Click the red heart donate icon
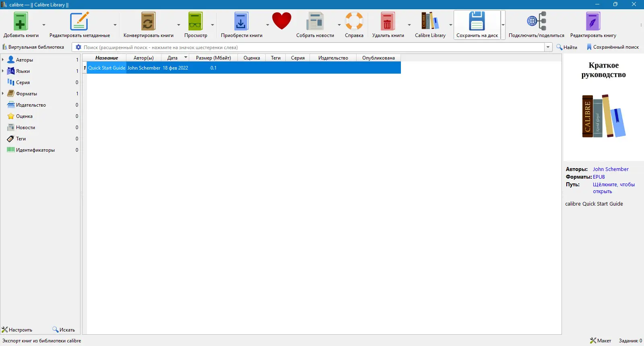The image size is (644, 346). (x=282, y=21)
